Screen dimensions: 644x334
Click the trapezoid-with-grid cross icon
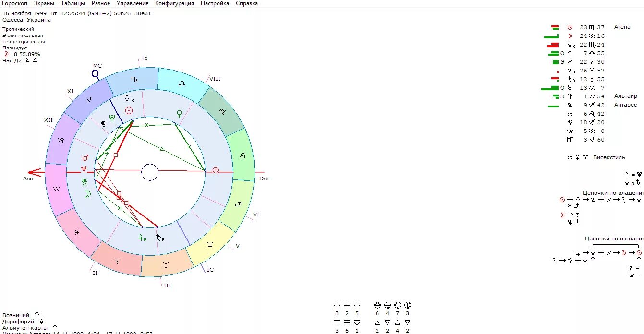click(x=347, y=305)
